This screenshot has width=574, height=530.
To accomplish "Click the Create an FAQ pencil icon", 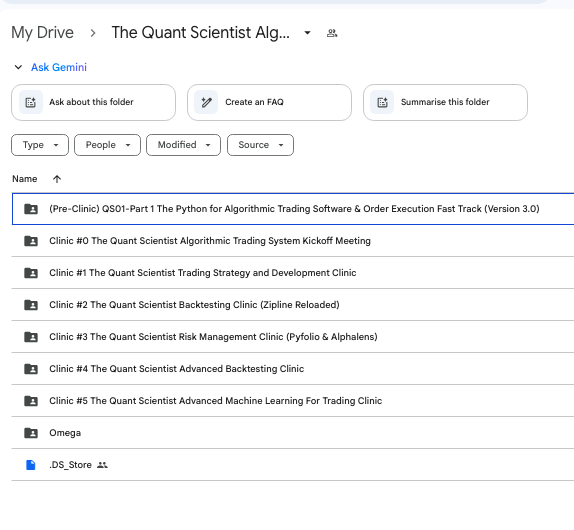I will click(x=206, y=102).
